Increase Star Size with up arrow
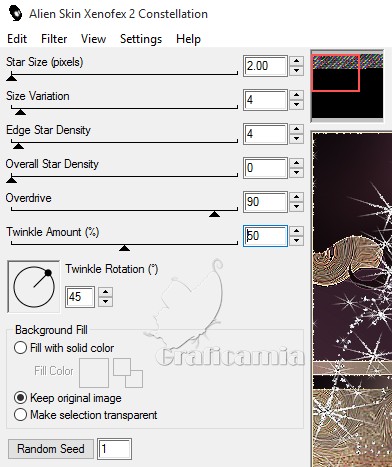392x467 pixels. 296,61
